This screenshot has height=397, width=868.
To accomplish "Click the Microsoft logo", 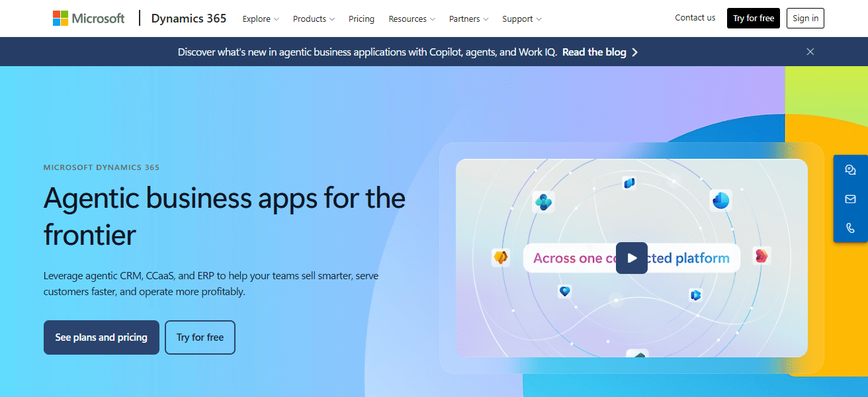I will (89, 19).
